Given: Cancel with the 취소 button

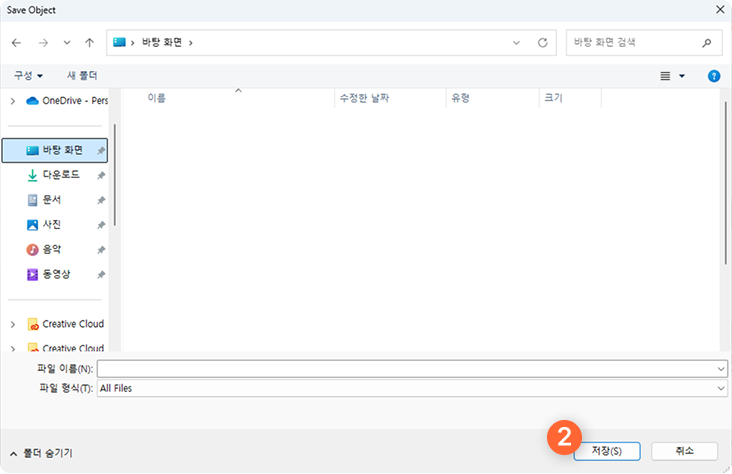Looking at the screenshot, I should [x=684, y=451].
